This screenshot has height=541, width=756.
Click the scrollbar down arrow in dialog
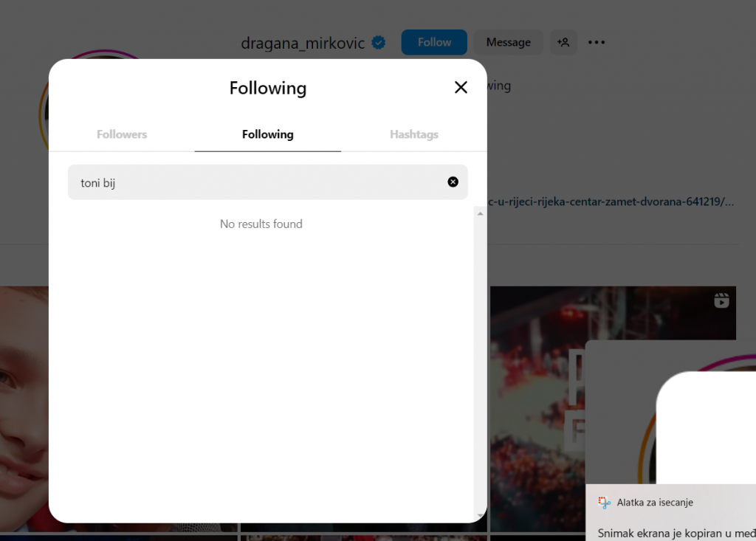click(x=480, y=515)
